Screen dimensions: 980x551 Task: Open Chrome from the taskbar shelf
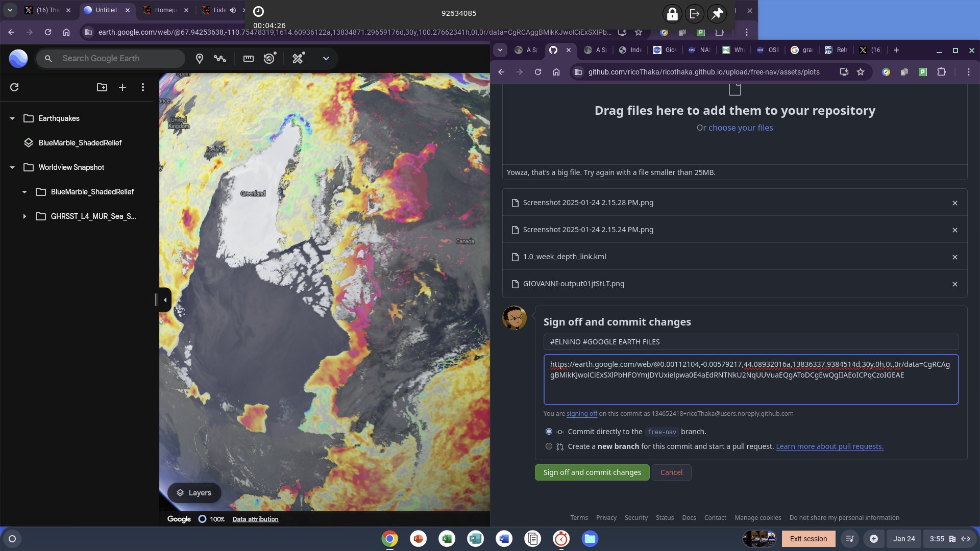click(x=389, y=539)
